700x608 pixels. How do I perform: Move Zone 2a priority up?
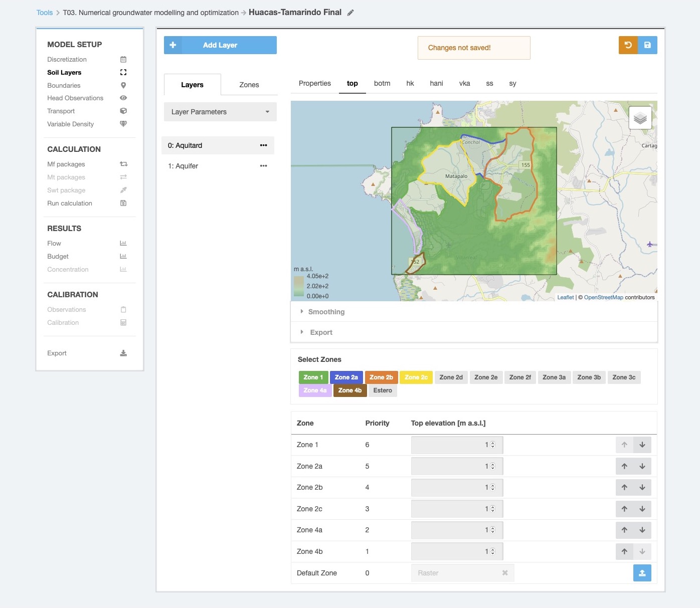[x=624, y=466]
